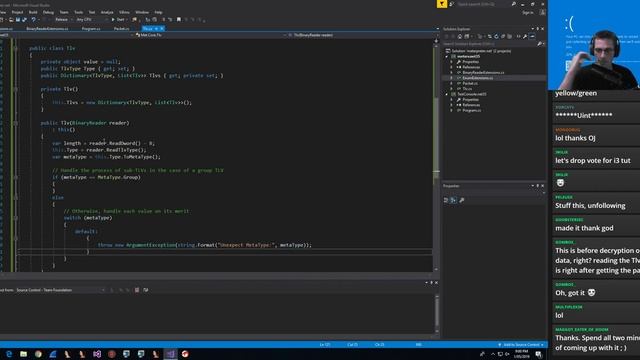Click the code editor horizontal scrollbar
Screen dimensions: 640x360
click(x=216, y=275)
